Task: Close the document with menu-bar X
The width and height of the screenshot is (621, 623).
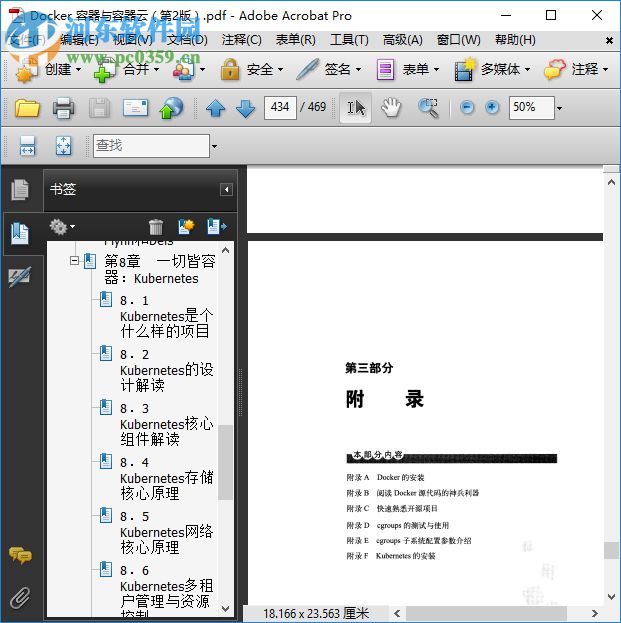Action: click(609, 40)
